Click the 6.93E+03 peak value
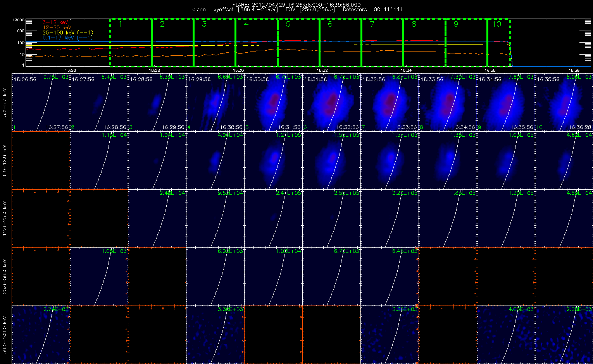Image resolution: width=593 pixels, height=364 pixels. [230, 251]
